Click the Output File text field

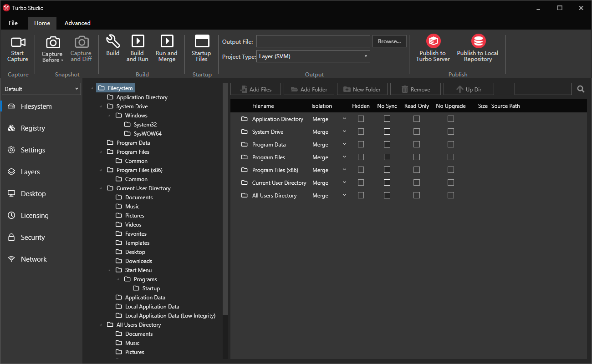tap(313, 41)
